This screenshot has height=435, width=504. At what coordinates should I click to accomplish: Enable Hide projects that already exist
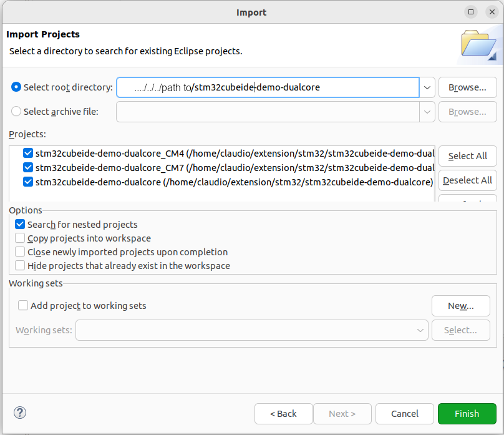21,266
